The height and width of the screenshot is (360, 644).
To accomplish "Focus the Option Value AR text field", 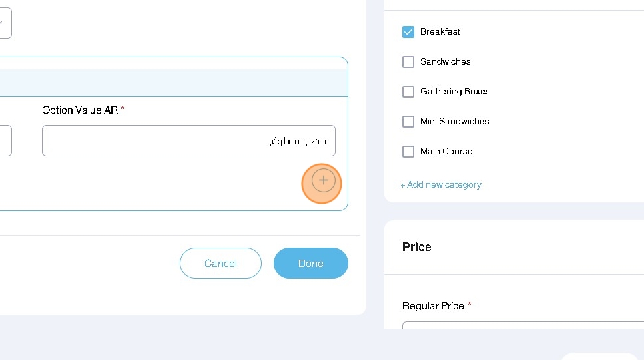I will coord(188,141).
